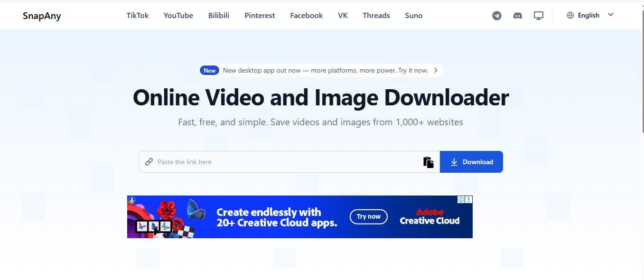
Task: Select Pinterest in the navigation
Action: pos(260,15)
